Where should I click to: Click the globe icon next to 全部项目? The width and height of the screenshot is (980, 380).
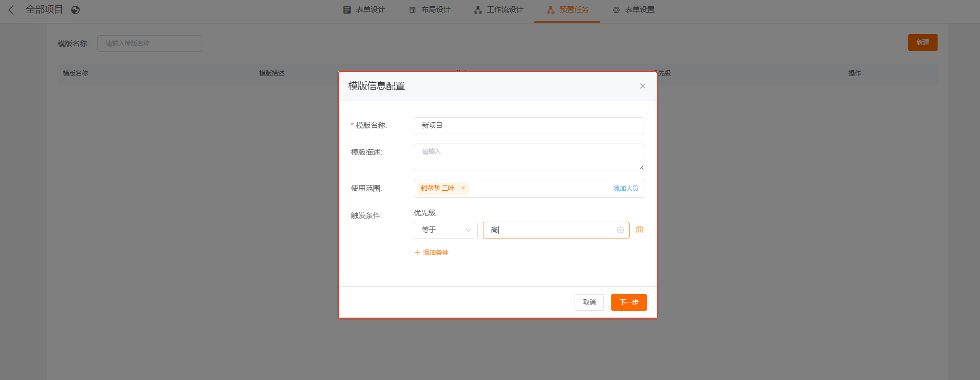point(75,10)
